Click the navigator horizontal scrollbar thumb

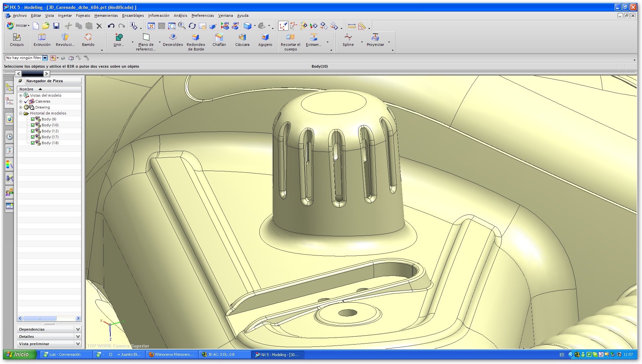pos(40,318)
